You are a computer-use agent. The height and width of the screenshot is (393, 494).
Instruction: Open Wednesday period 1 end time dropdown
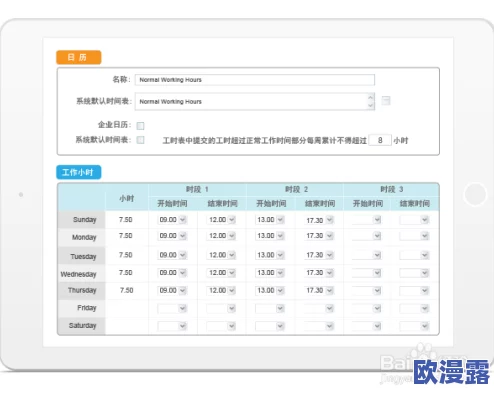[x=221, y=273]
